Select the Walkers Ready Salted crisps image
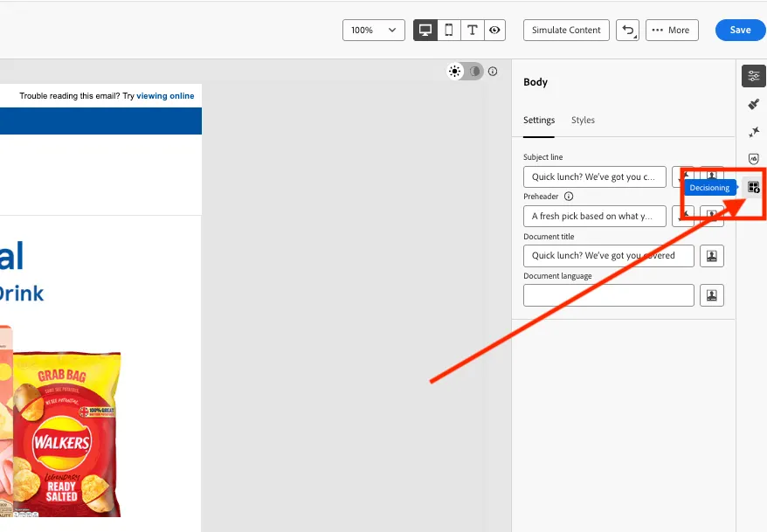 coord(66,433)
